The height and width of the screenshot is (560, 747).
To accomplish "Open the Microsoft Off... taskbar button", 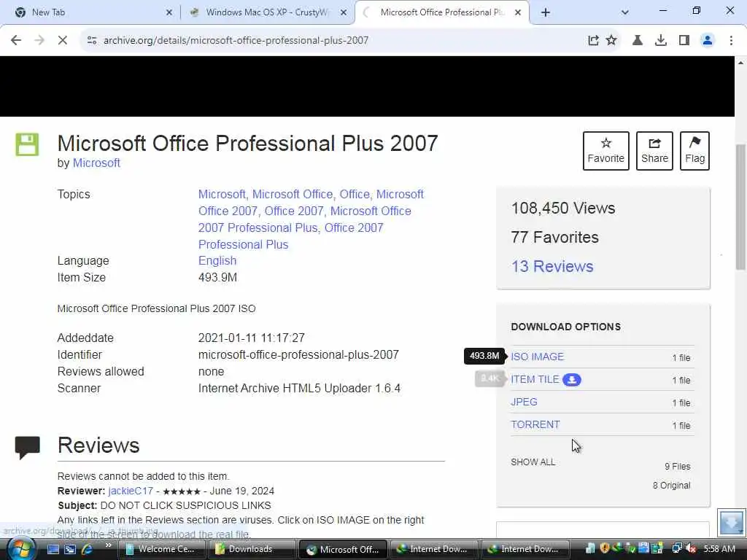I will (343, 549).
